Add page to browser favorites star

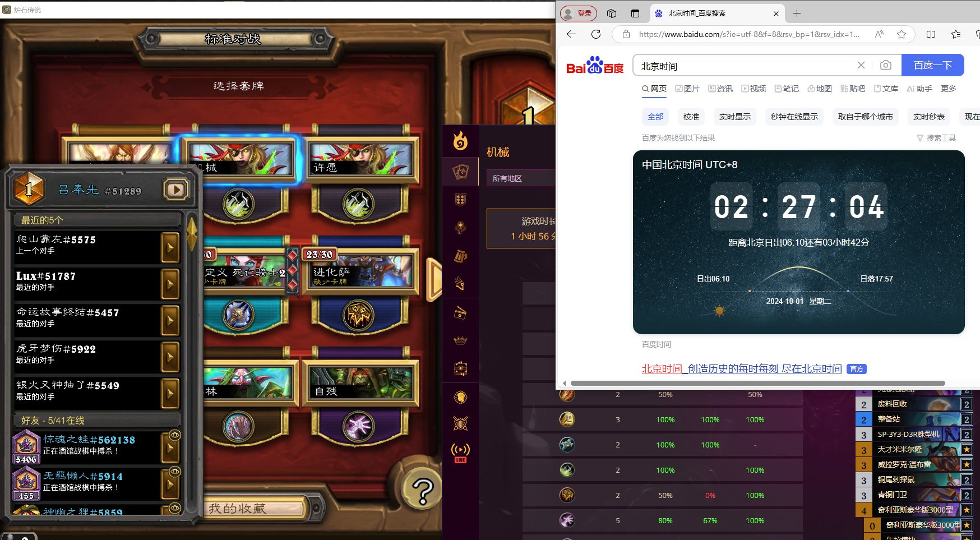[x=902, y=34]
